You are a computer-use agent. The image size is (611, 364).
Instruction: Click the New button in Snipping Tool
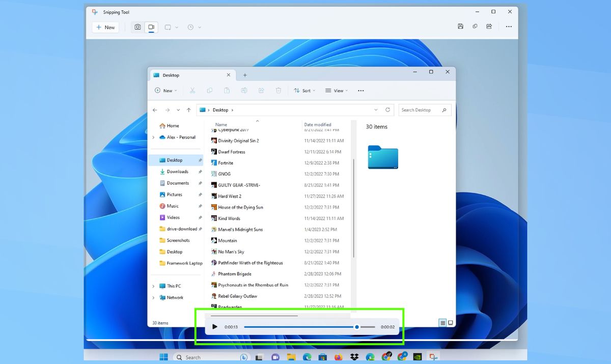click(x=105, y=27)
